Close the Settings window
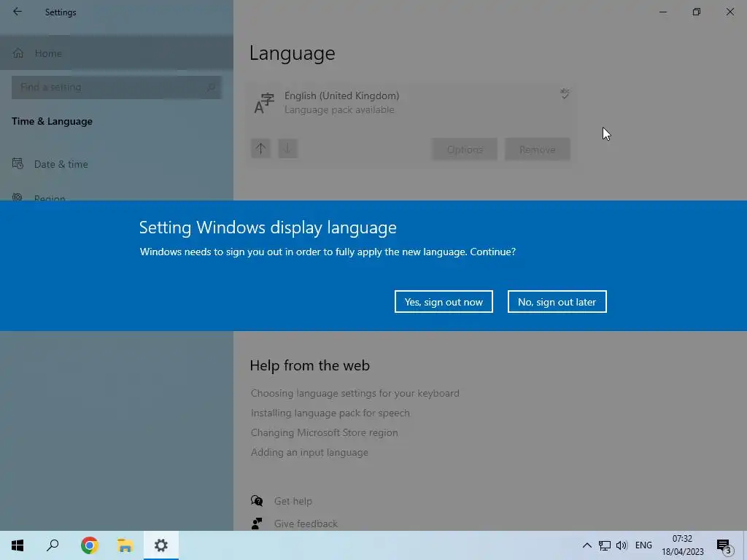This screenshot has width=747, height=560. coord(729,12)
